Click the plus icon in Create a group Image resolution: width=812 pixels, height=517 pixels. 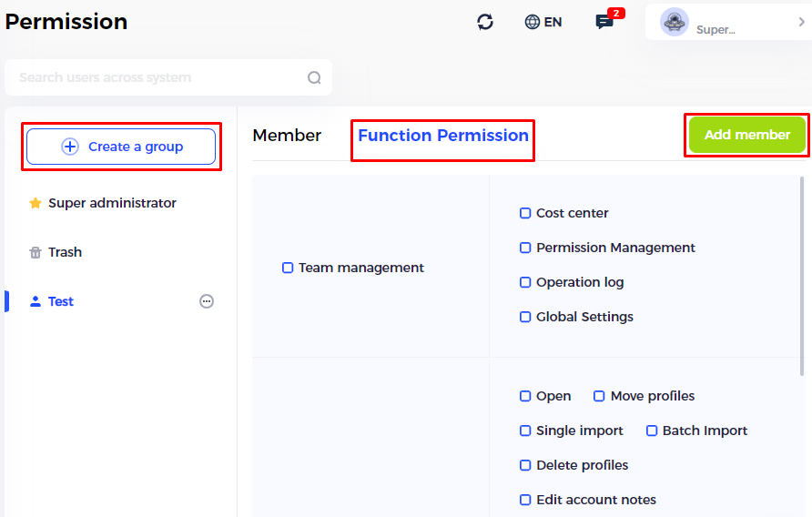click(70, 147)
